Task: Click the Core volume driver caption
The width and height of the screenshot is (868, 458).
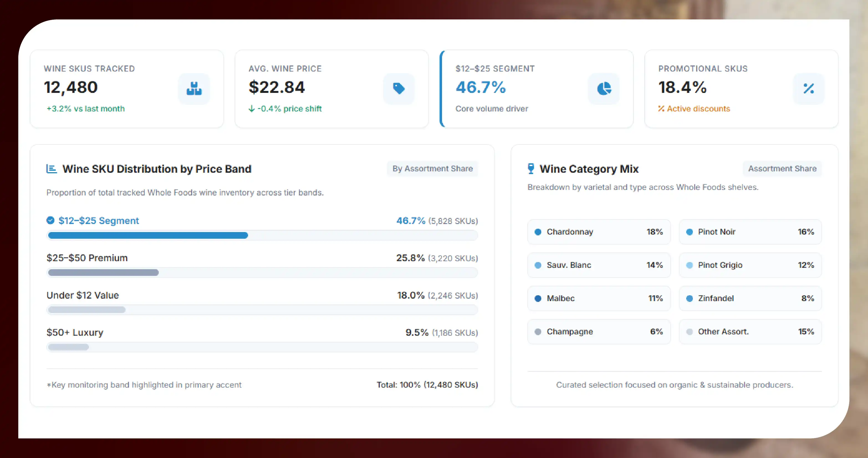Action: 492,108
